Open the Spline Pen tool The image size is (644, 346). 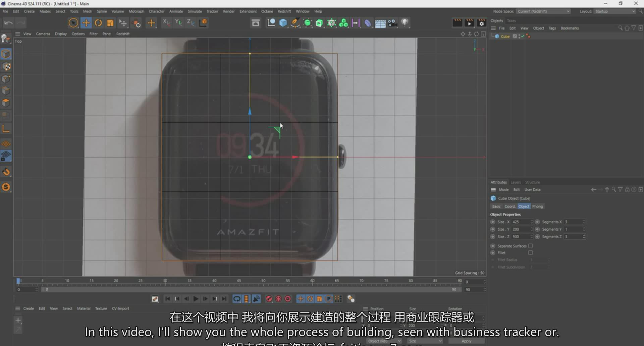295,23
